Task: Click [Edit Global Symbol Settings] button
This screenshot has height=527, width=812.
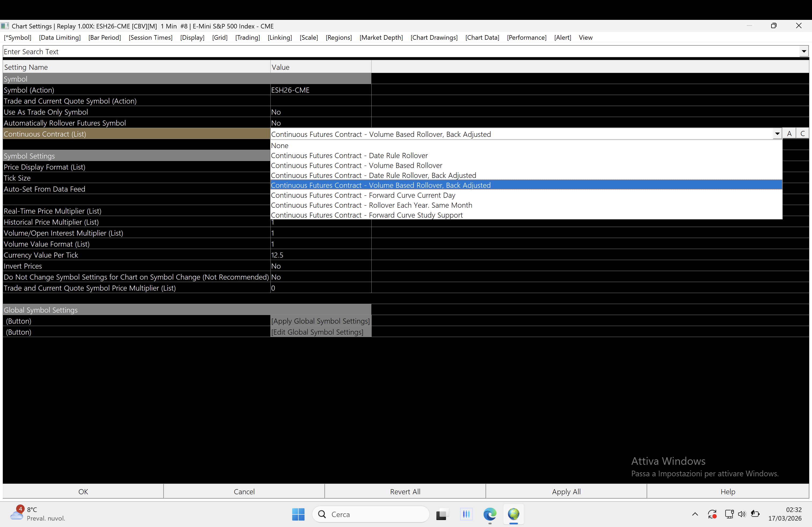Action: (317, 332)
